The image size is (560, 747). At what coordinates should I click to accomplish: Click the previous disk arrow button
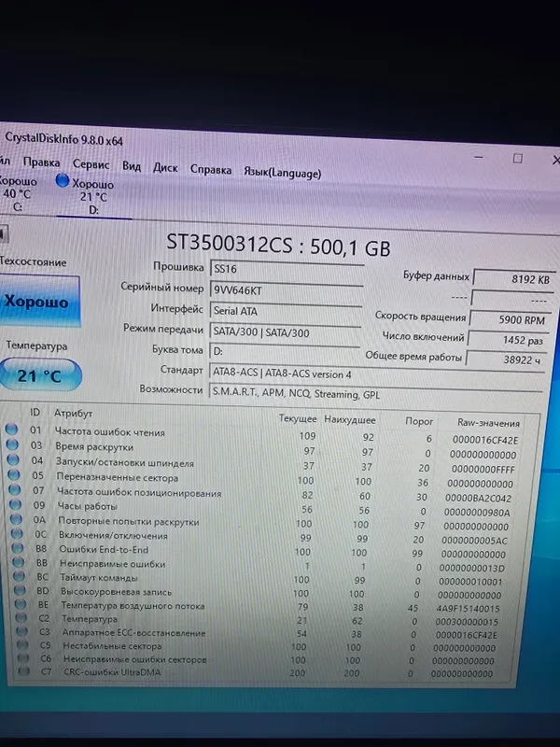coord(4,234)
